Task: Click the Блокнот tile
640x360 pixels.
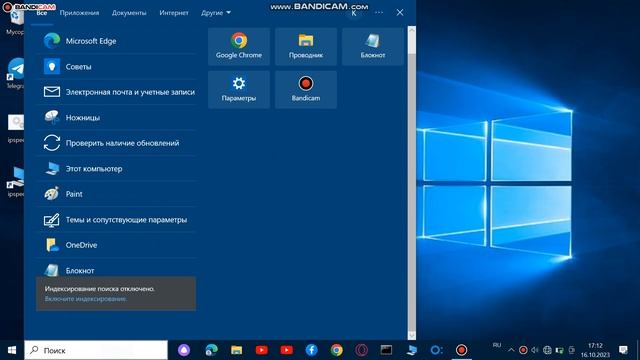Action: point(373,47)
